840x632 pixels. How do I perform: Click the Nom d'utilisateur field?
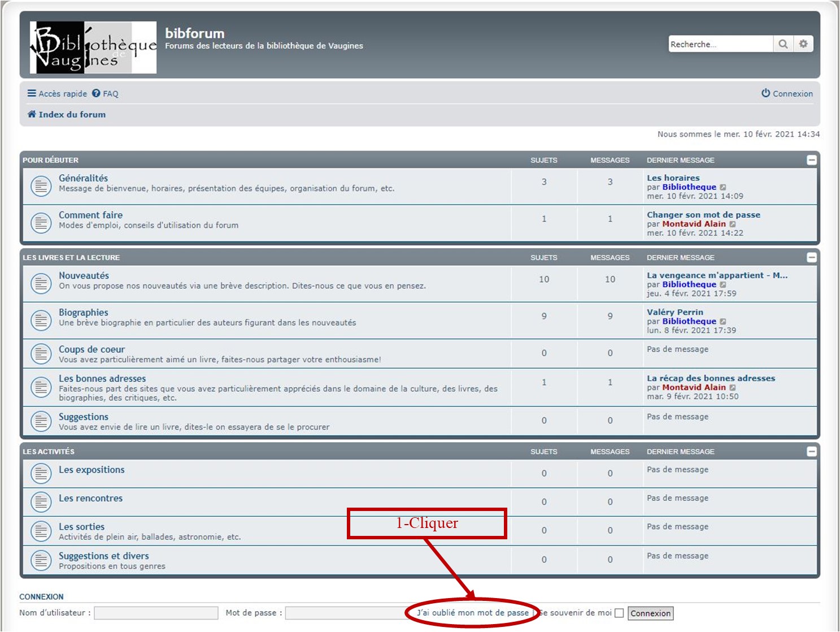click(156, 613)
